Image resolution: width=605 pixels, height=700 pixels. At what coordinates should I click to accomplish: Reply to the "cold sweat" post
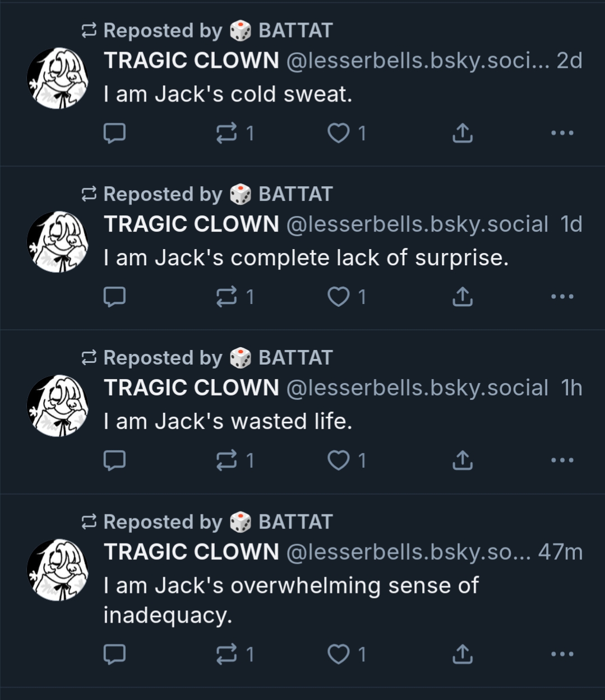pyautogui.click(x=114, y=133)
